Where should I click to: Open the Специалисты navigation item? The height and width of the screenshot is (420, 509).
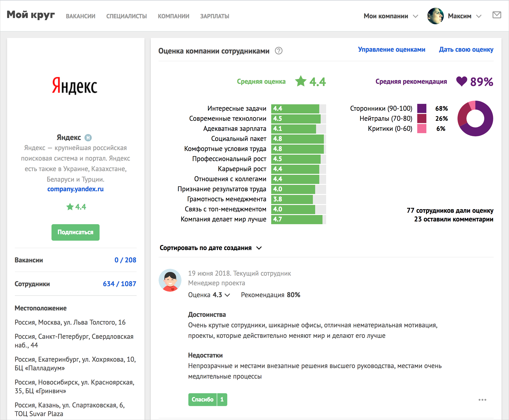pos(127,16)
